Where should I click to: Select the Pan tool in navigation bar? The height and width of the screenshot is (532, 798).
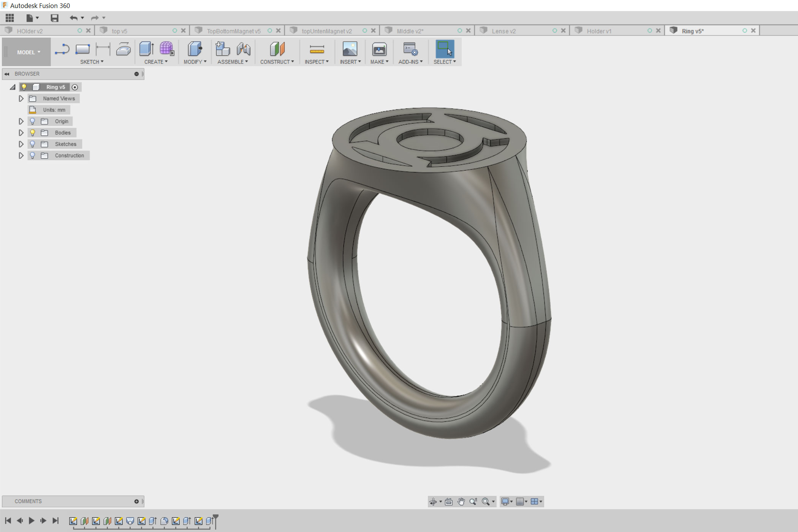coord(461,501)
